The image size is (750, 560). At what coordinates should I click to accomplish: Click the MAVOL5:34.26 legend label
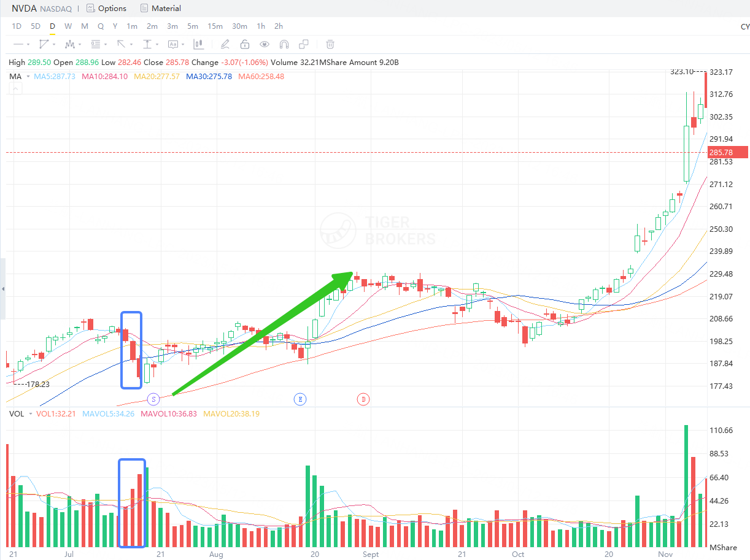(x=109, y=414)
